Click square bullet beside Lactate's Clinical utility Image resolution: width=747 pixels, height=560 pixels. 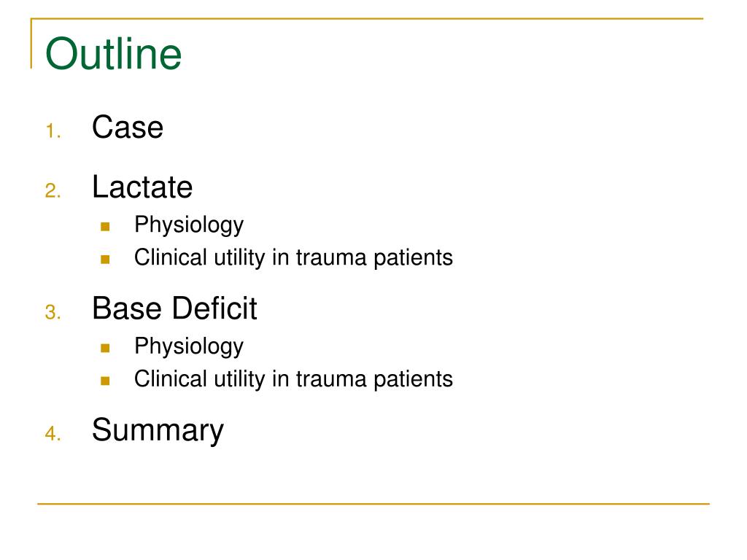pyautogui.click(x=105, y=260)
